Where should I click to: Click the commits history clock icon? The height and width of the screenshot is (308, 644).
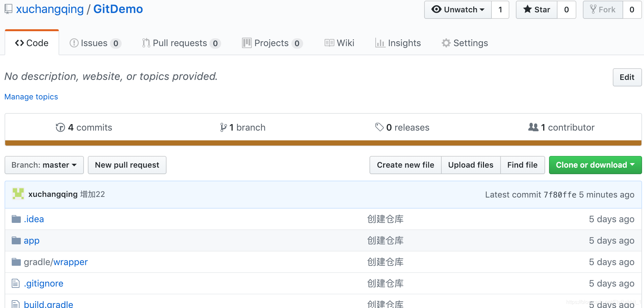60,127
